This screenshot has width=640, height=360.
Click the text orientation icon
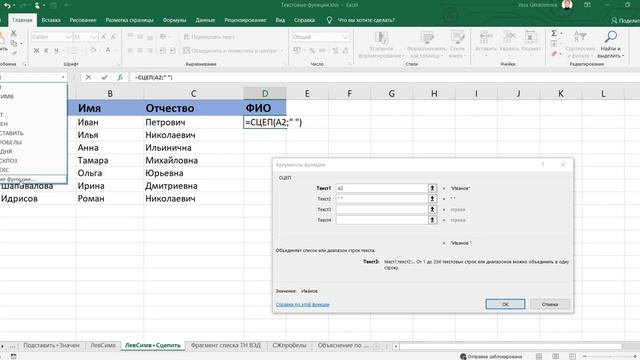163,37
